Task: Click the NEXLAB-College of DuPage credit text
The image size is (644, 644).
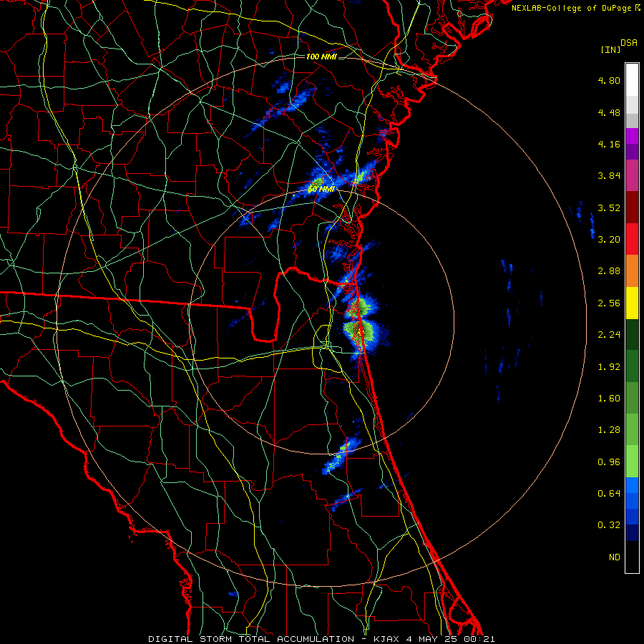Action: 573,8
